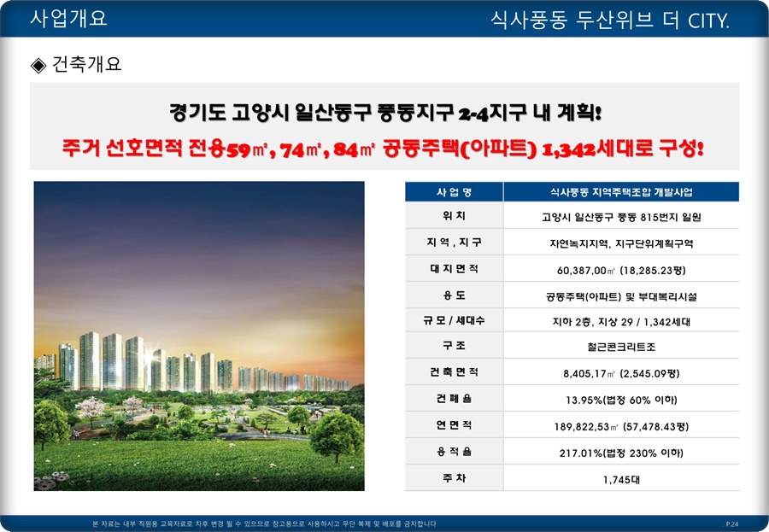Viewport: 769px width, 532px height.
Task: Click the 위치 row label
Action: tap(455, 216)
